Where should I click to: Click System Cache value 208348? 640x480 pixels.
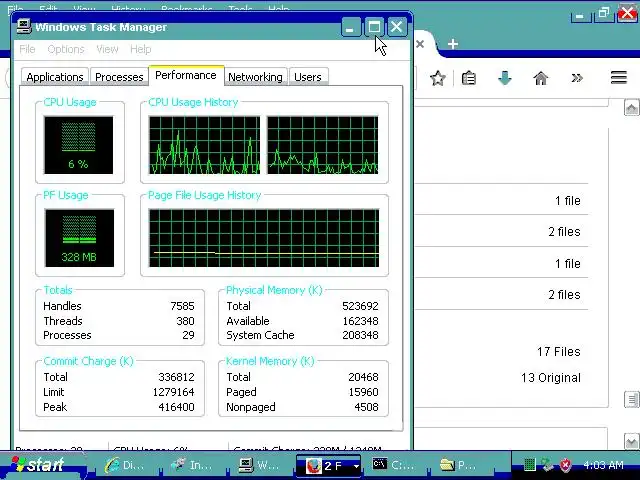[x=360, y=335]
